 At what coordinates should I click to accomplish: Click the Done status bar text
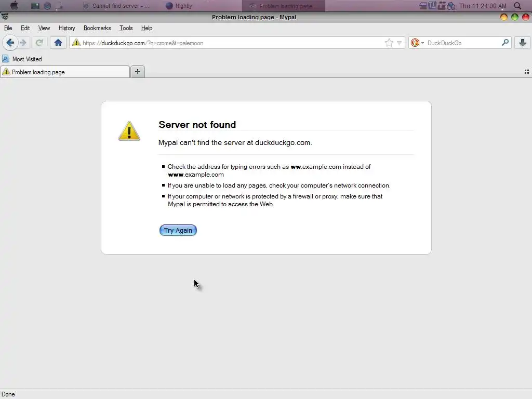pyautogui.click(x=8, y=394)
